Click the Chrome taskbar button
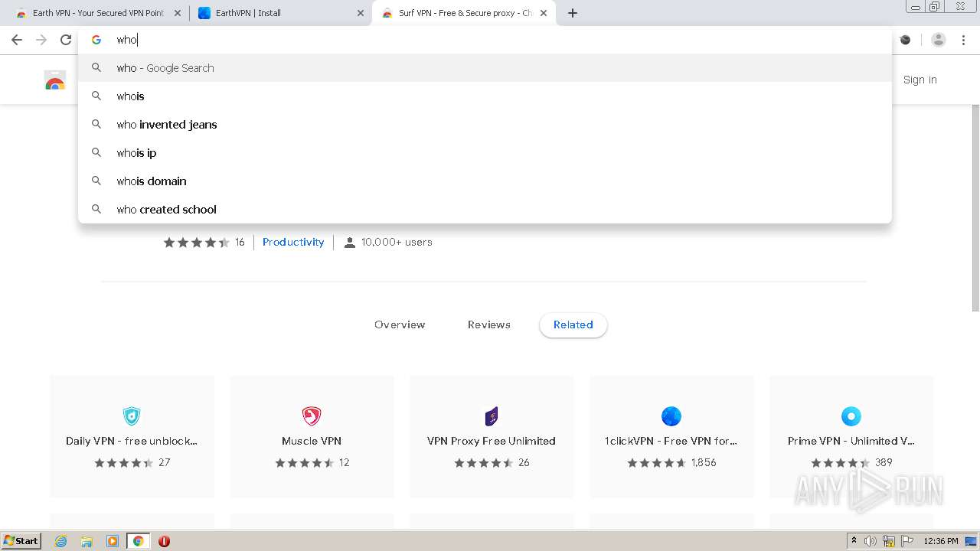The height and width of the screenshot is (551, 980). coord(139,541)
